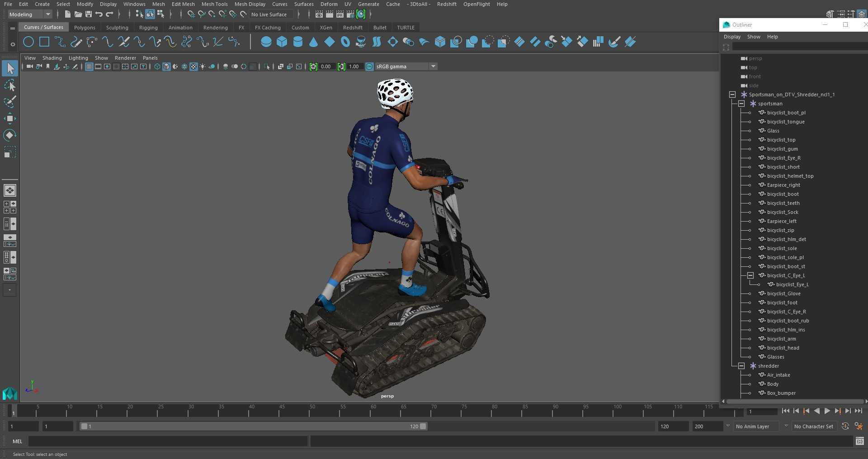
Task: Click the MEL command input field
Action: pos(168,441)
